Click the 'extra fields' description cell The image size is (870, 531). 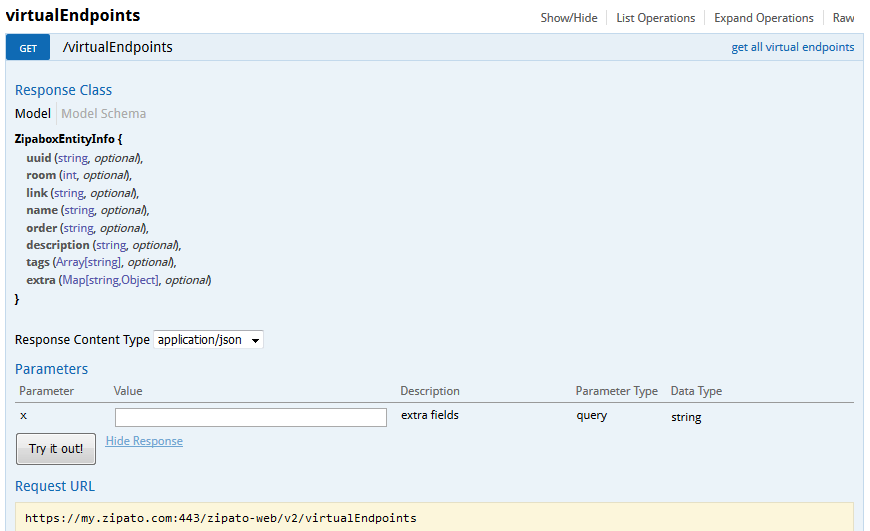(430, 415)
